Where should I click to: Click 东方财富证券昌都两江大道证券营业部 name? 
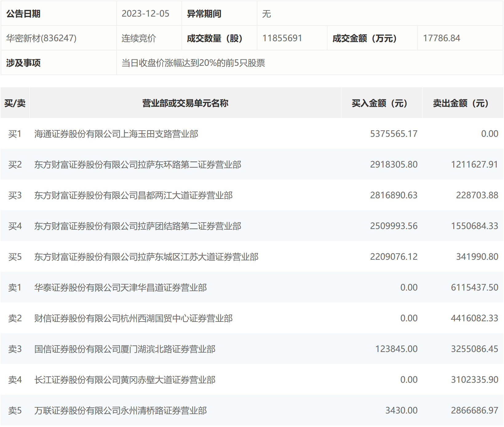pyautogui.click(x=133, y=195)
